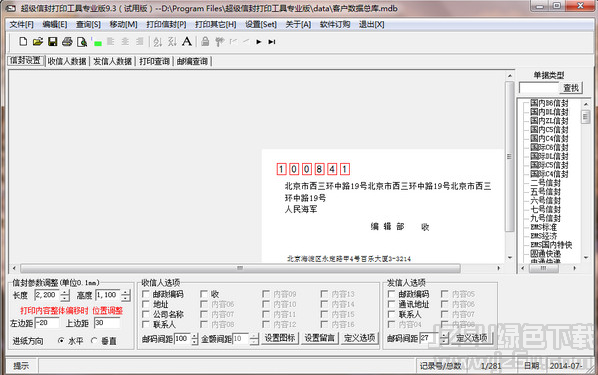Switch to 打印查询 tab
This screenshot has height=375, width=598.
click(x=154, y=61)
